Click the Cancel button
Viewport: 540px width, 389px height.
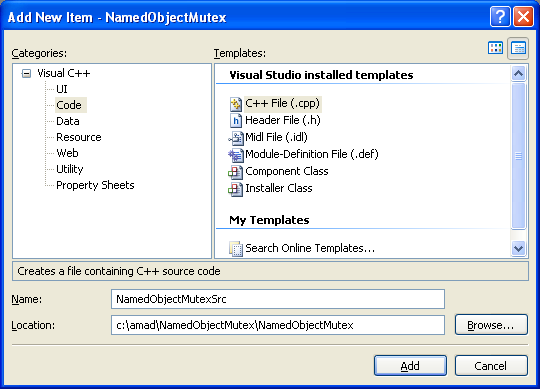(x=491, y=366)
